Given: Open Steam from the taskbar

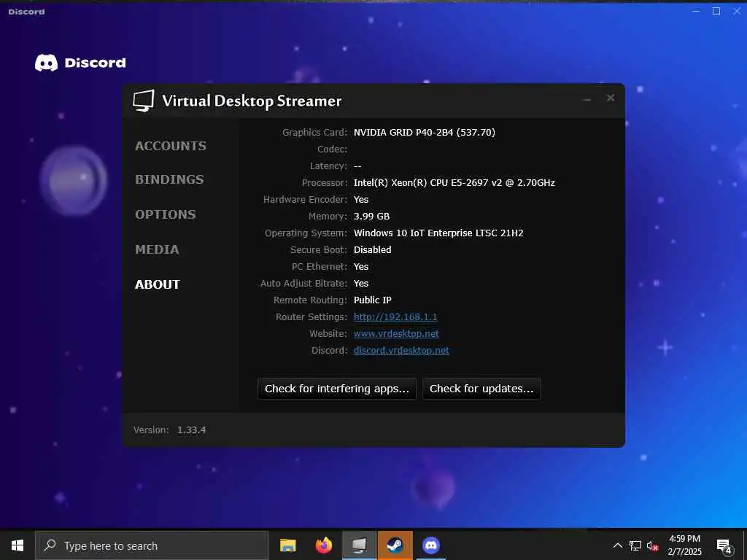Looking at the screenshot, I should 395,545.
